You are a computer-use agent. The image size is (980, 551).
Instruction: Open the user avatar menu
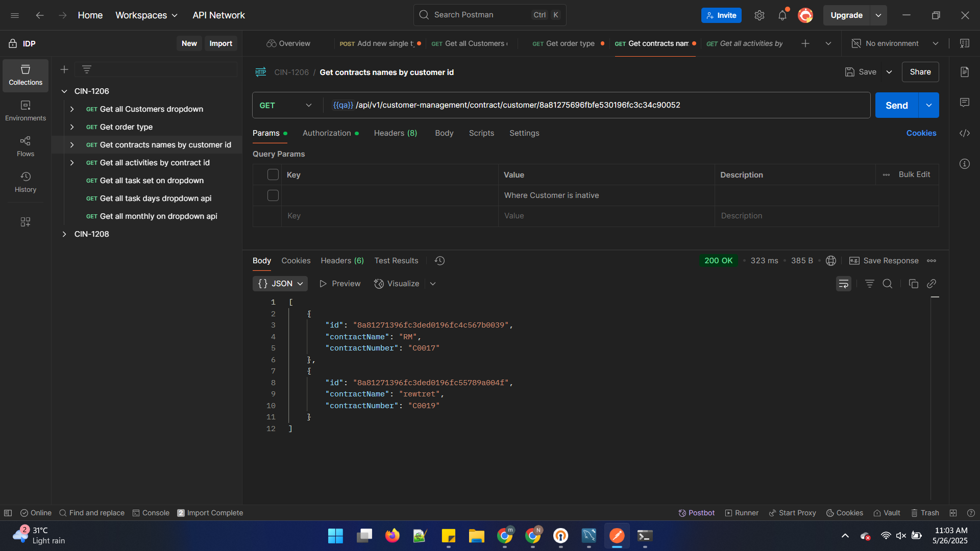pos(805,15)
